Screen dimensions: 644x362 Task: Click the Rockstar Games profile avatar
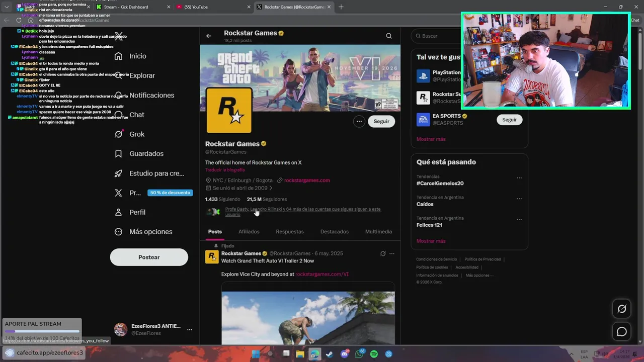click(x=229, y=110)
